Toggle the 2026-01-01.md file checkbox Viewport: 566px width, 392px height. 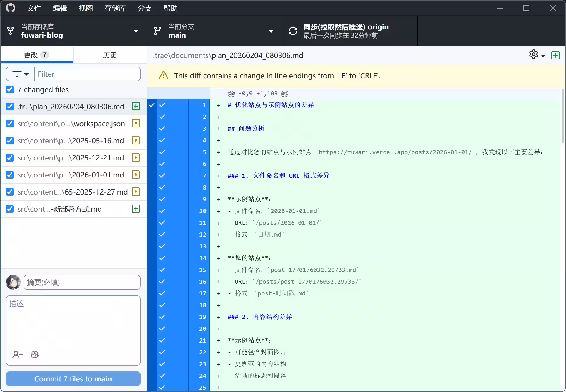tap(10, 175)
